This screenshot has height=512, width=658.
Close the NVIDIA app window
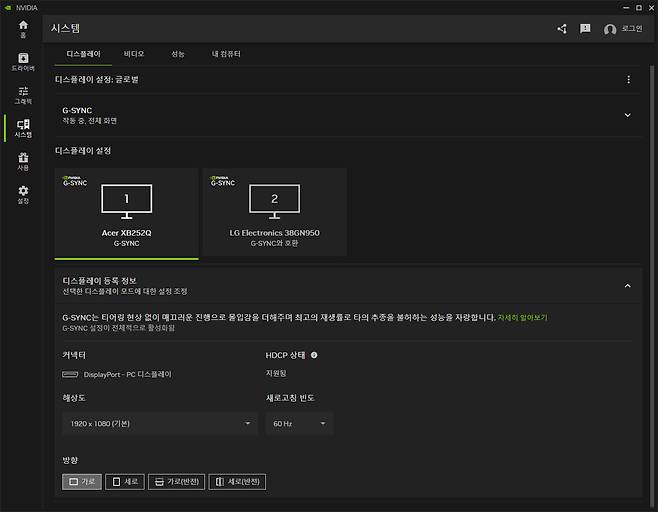(651, 8)
